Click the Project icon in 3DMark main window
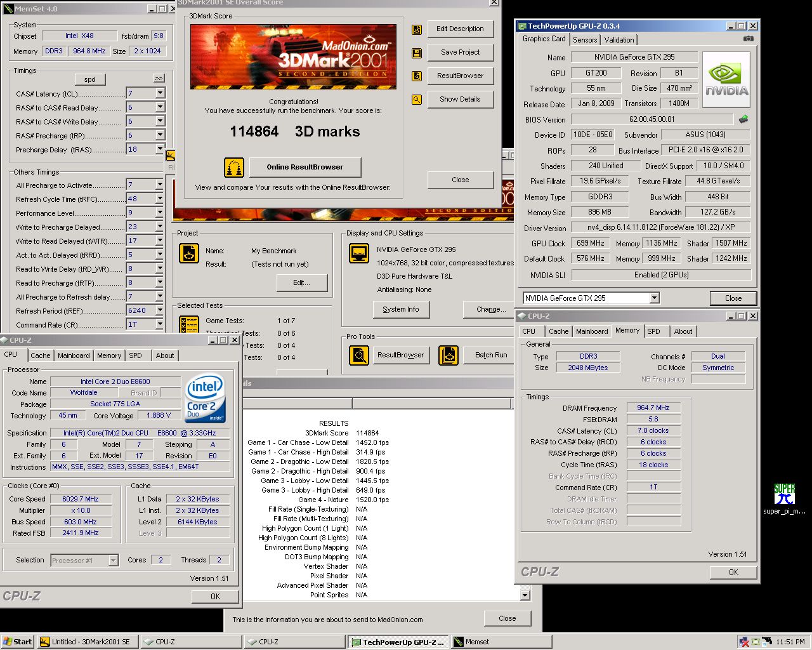This screenshot has width=812, height=650. tap(189, 253)
